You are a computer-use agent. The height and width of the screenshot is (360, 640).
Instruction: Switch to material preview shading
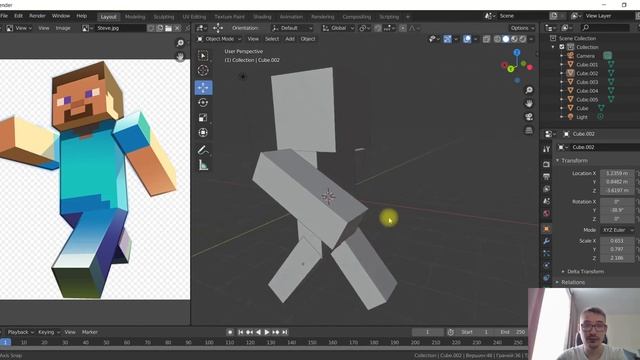(514, 39)
